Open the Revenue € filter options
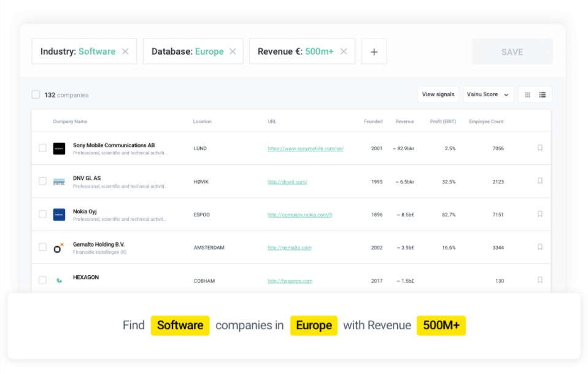Viewport: 588px width, 374px height. click(295, 52)
